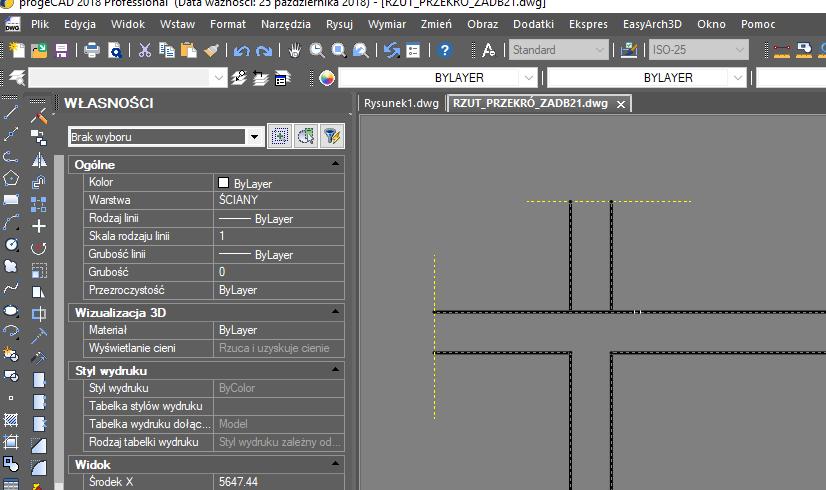
Task: Print the drawing using the printer icon
Action: point(92,50)
